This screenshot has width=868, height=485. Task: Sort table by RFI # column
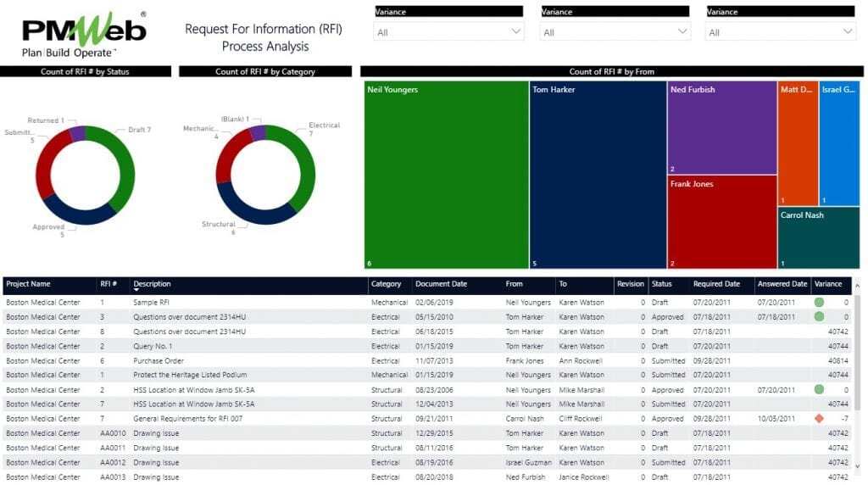108,283
